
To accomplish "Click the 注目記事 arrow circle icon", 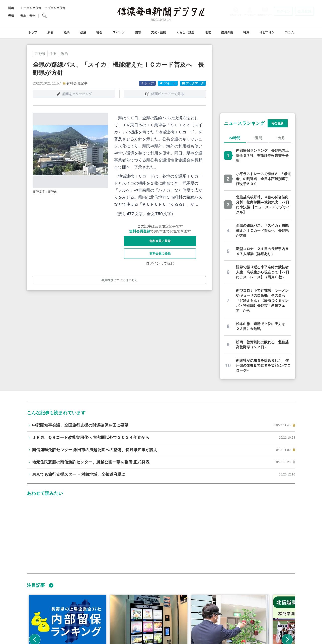I will (x=51, y=585).
